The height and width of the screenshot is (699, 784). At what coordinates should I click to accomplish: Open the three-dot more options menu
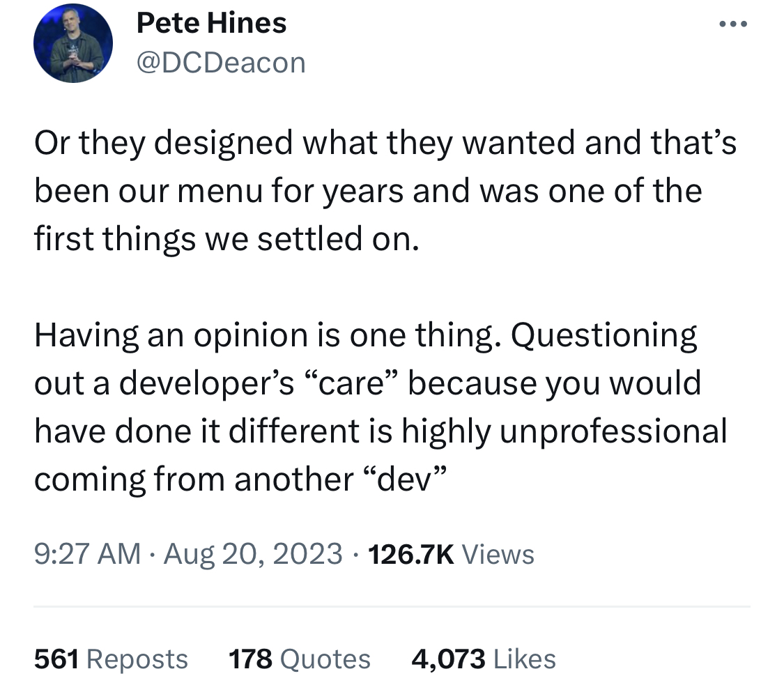click(733, 24)
